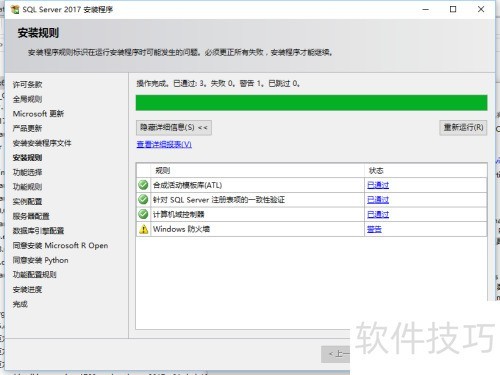Click the 状态 column header
Viewport: 500px width, 375px height.
coord(426,171)
